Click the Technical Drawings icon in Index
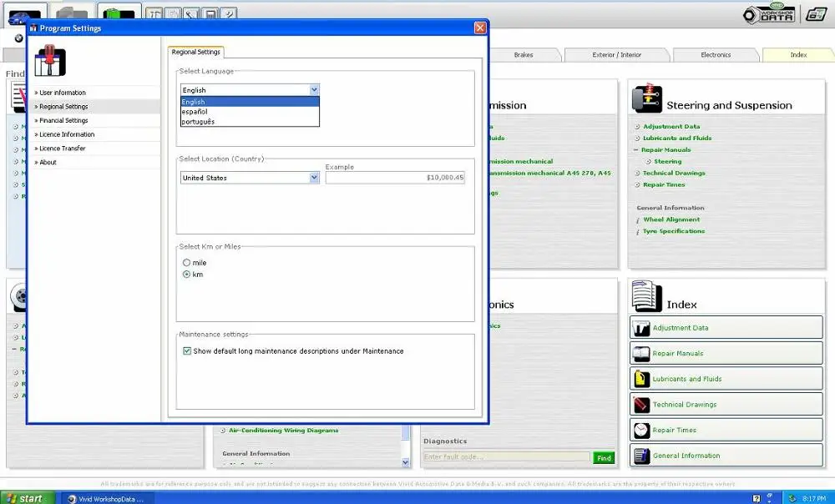835x504 pixels. click(x=641, y=405)
